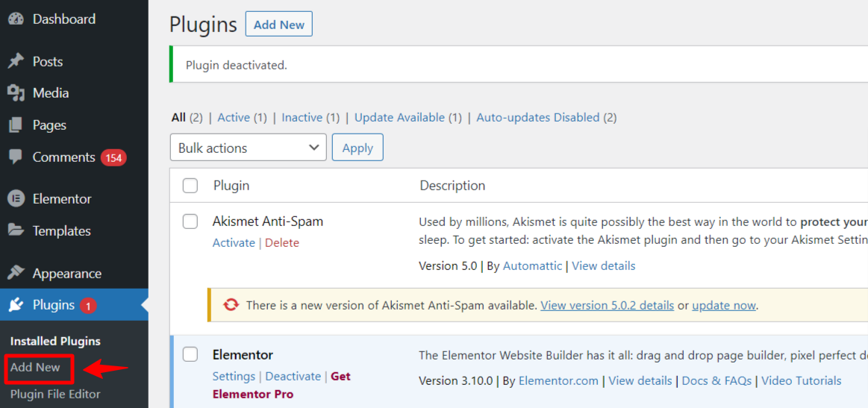This screenshot has height=408, width=868.
Task: Click Get Elementor Pro link
Action: coord(282,386)
